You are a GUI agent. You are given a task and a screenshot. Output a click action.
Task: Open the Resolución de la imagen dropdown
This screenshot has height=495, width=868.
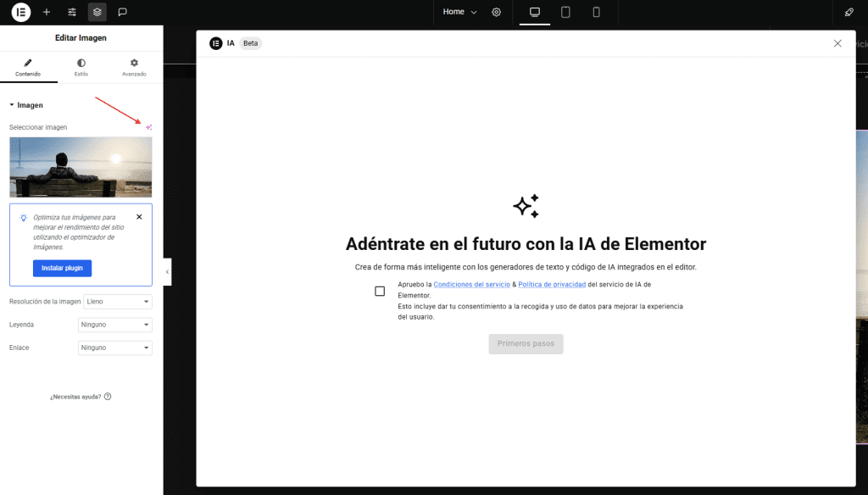coord(117,302)
